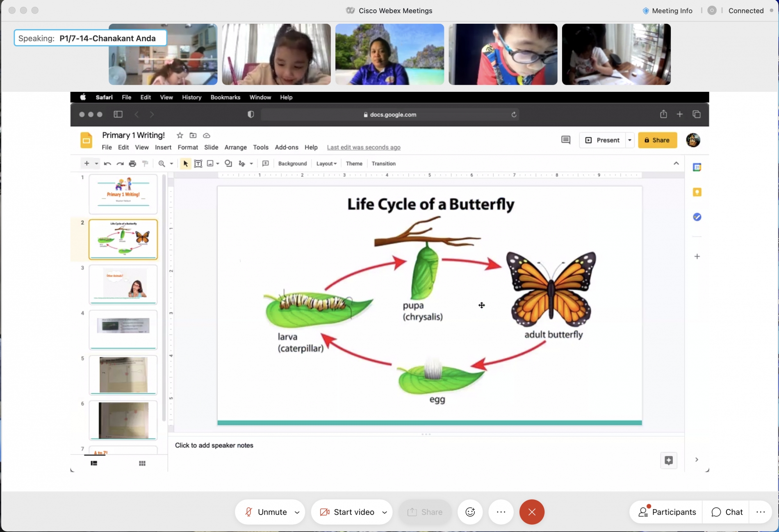The height and width of the screenshot is (532, 779).
Task: Open the Arrange menu
Action: pyautogui.click(x=236, y=147)
